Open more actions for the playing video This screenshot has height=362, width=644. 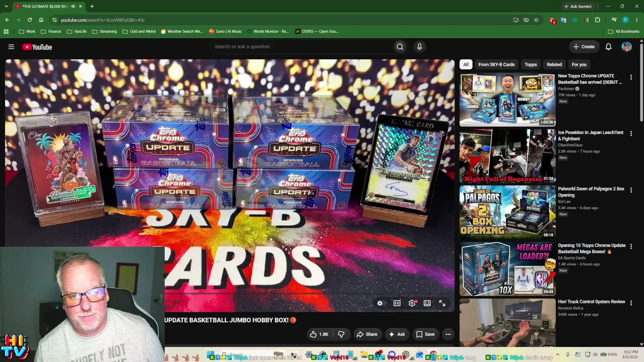click(x=448, y=334)
